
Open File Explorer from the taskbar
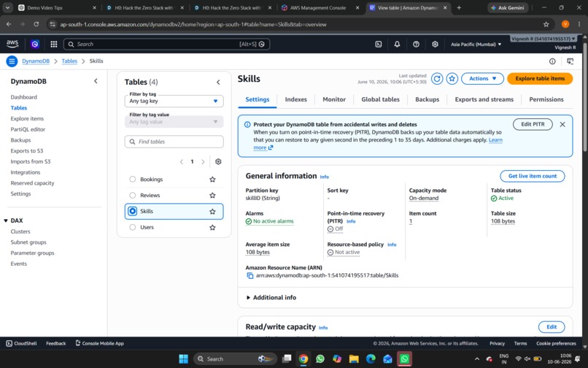point(354,359)
